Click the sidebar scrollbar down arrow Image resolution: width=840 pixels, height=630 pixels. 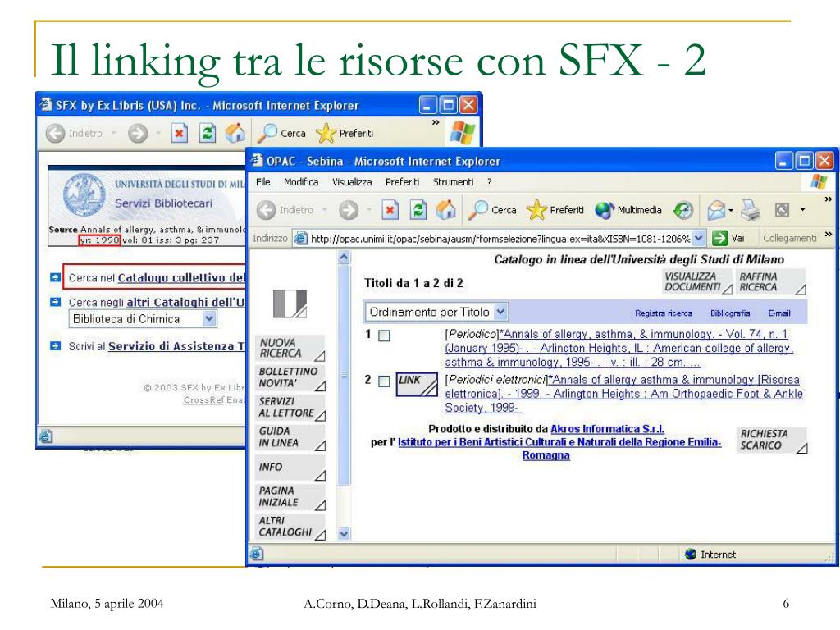tap(344, 534)
